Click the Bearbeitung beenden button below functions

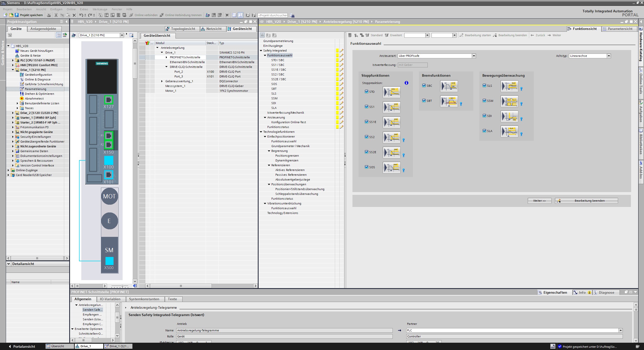tap(586, 201)
